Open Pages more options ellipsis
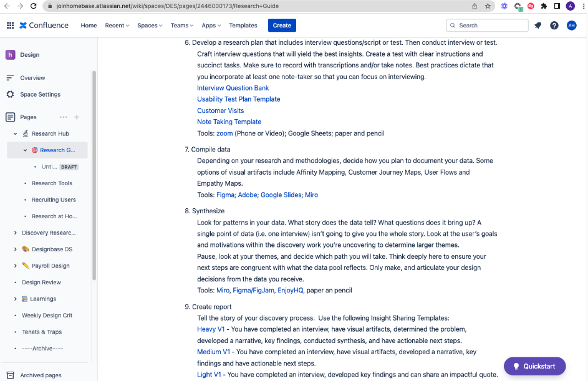This screenshot has height=381, width=588. point(64,117)
